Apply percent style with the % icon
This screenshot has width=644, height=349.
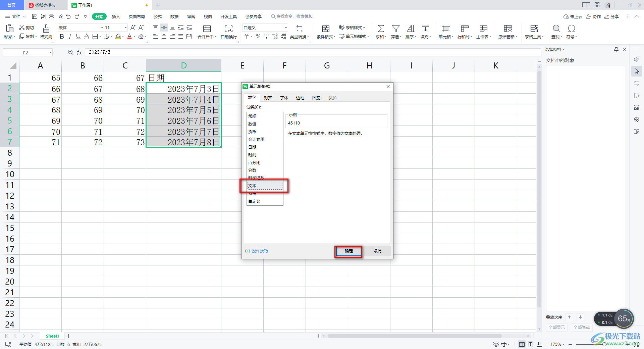[258, 36]
